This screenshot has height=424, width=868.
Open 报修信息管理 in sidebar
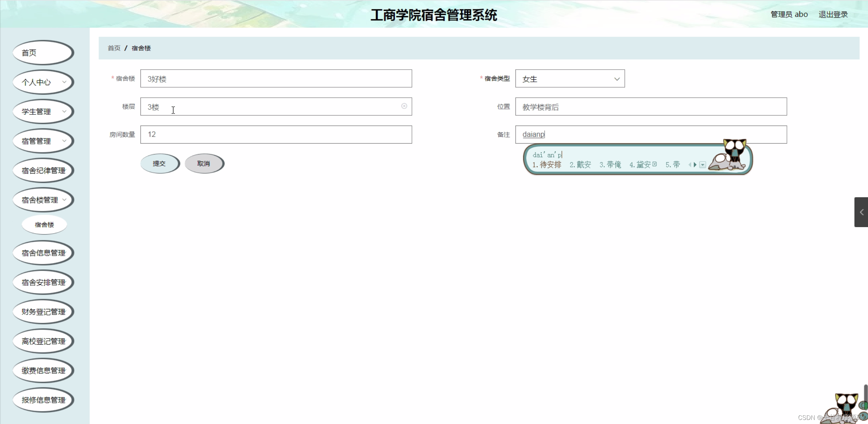[43, 400]
